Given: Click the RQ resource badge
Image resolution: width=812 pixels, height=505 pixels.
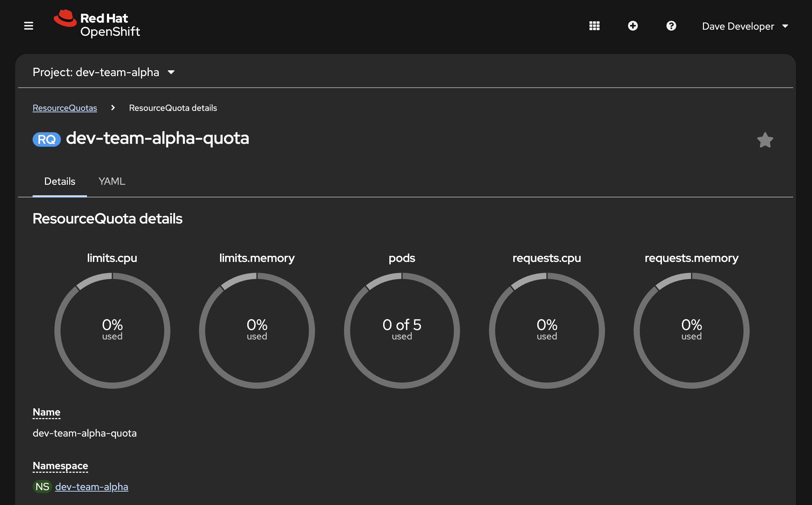Looking at the screenshot, I should 47,139.
